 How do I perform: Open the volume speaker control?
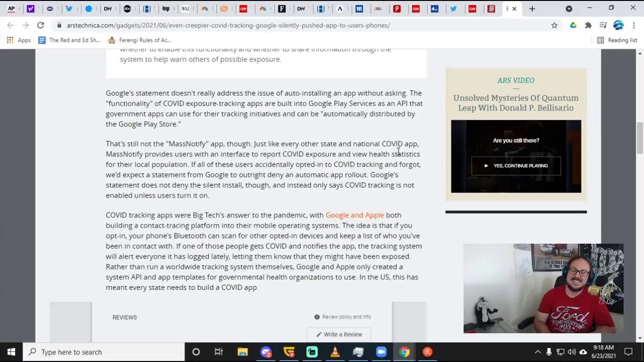pyautogui.click(x=572, y=352)
